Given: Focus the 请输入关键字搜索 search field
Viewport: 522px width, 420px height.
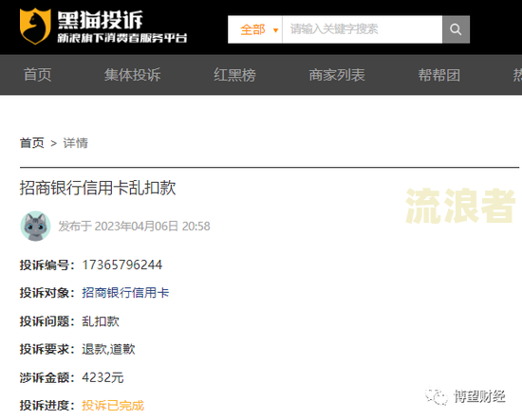Looking at the screenshot, I should point(363,29).
